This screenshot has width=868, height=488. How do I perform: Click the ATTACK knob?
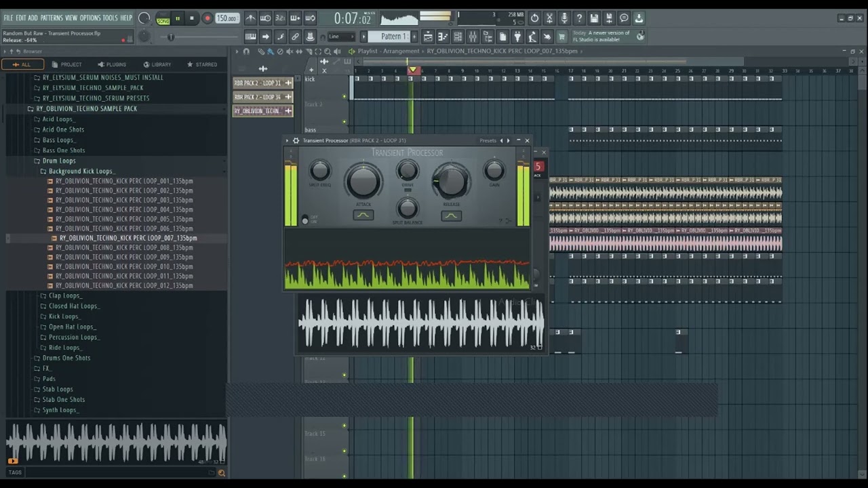click(363, 181)
